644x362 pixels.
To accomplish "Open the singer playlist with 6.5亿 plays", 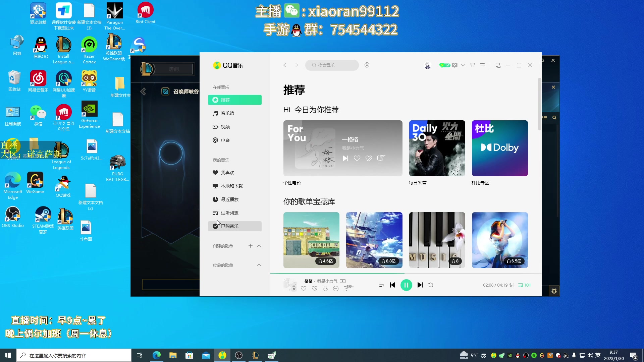I will (x=500, y=240).
